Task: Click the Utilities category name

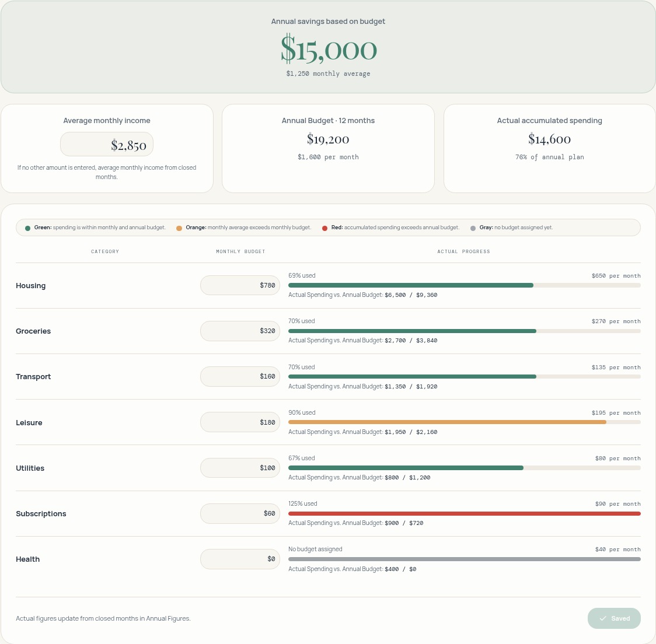Action: pyautogui.click(x=30, y=468)
